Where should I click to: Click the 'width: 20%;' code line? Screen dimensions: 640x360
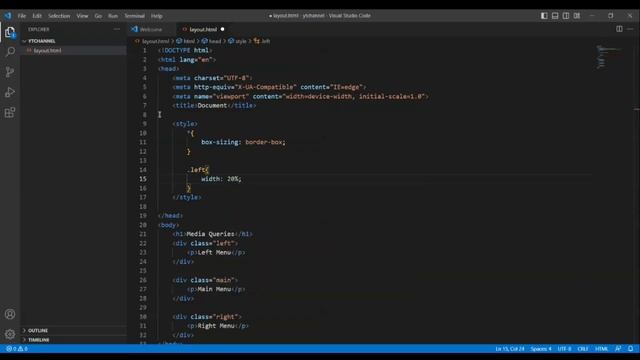point(221,179)
